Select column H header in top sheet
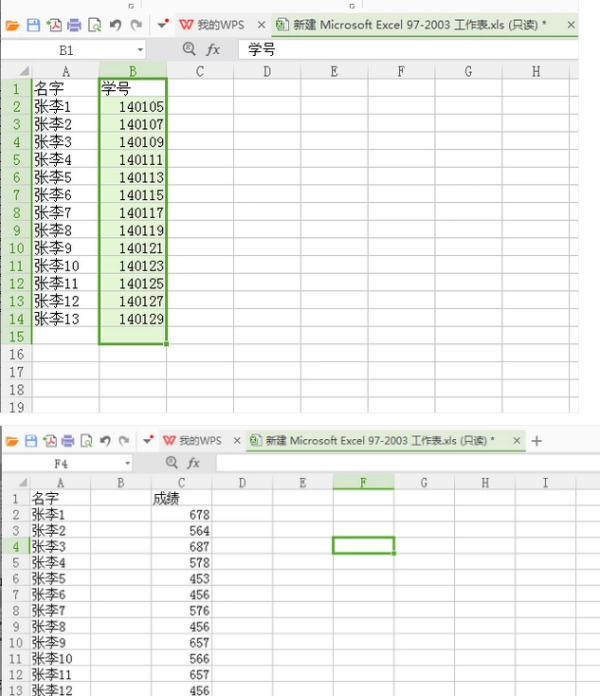This screenshot has width=600, height=696. [x=536, y=71]
